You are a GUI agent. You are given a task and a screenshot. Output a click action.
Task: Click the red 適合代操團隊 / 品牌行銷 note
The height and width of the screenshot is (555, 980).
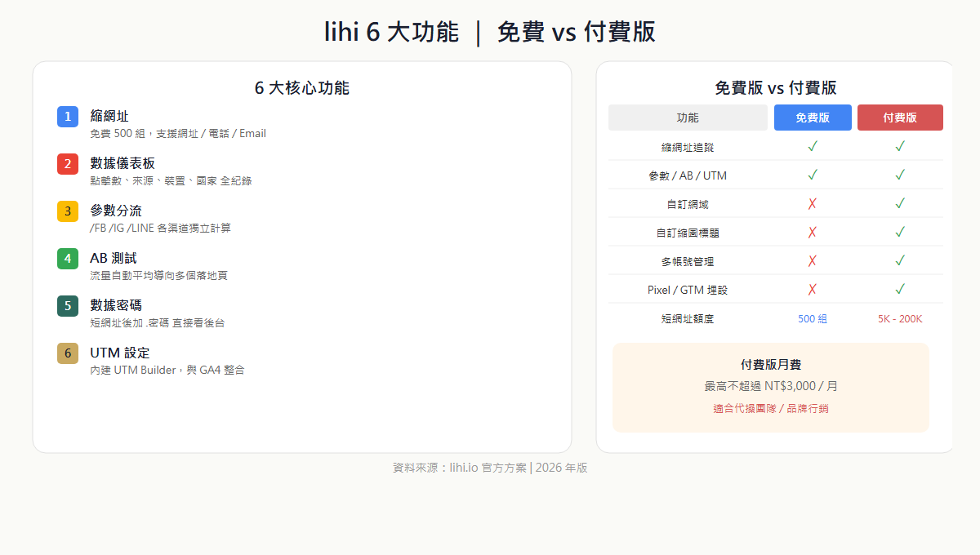771,409
